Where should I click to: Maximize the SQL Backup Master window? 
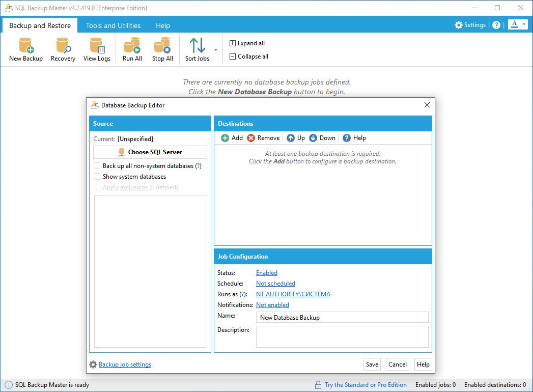point(497,8)
